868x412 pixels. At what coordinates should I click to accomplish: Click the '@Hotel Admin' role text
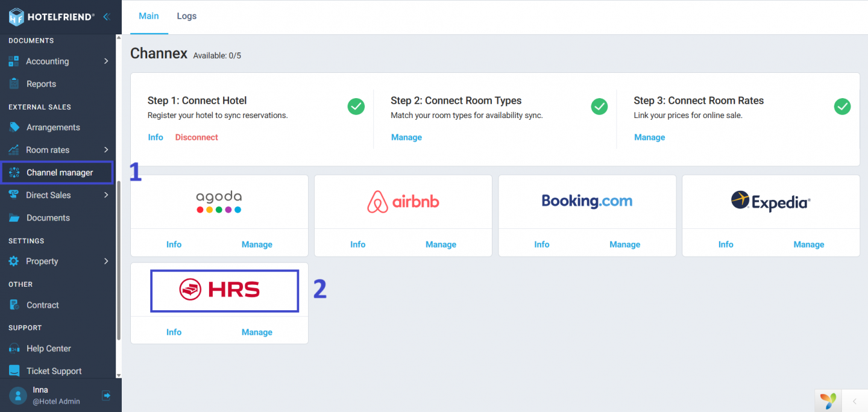tap(56, 401)
